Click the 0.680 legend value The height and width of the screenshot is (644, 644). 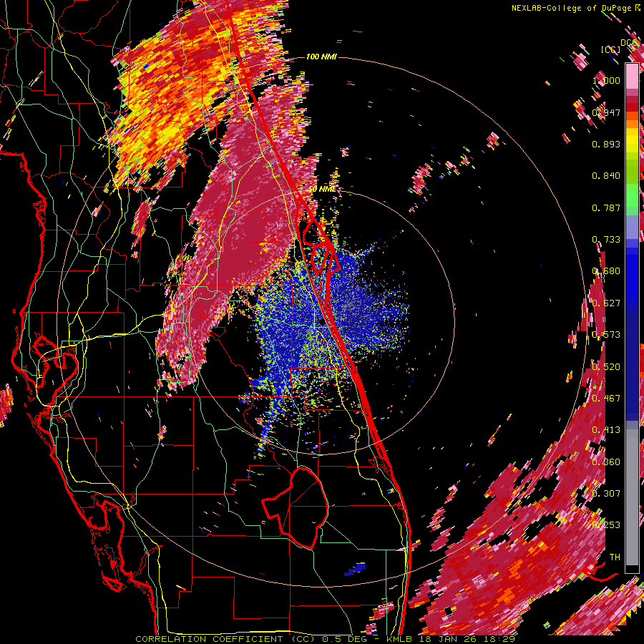[606, 271]
